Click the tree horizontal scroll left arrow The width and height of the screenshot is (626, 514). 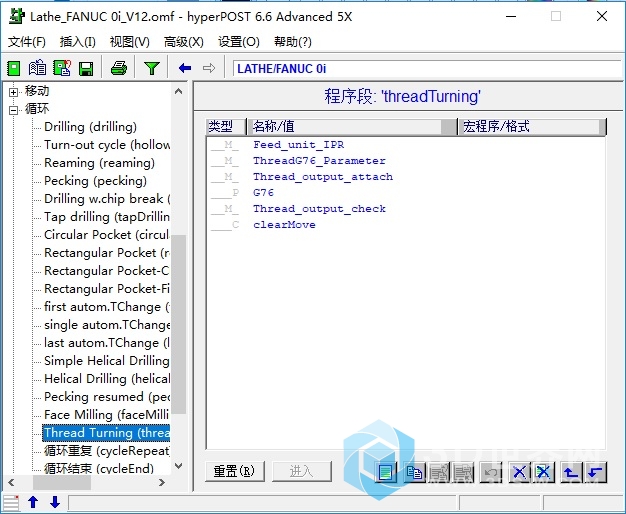click(x=11, y=482)
